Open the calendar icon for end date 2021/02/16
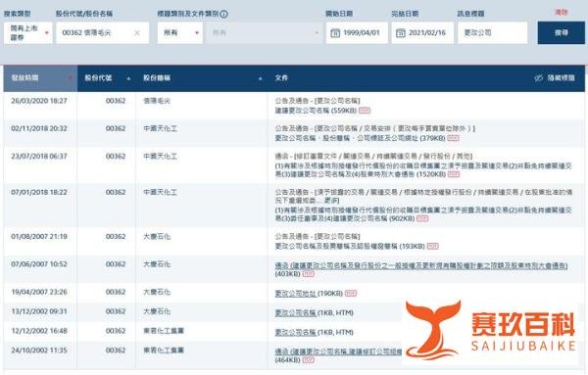Image resolution: width=588 pixels, height=375 pixels. click(x=401, y=33)
